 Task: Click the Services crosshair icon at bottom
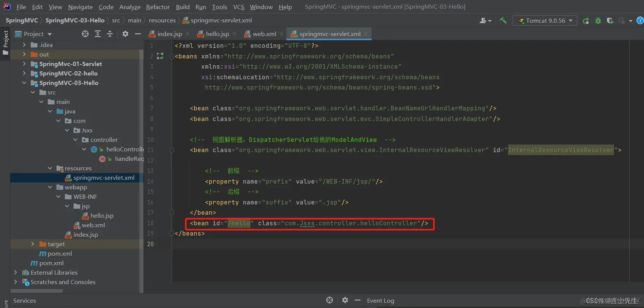pyautogui.click(x=330, y=300)
